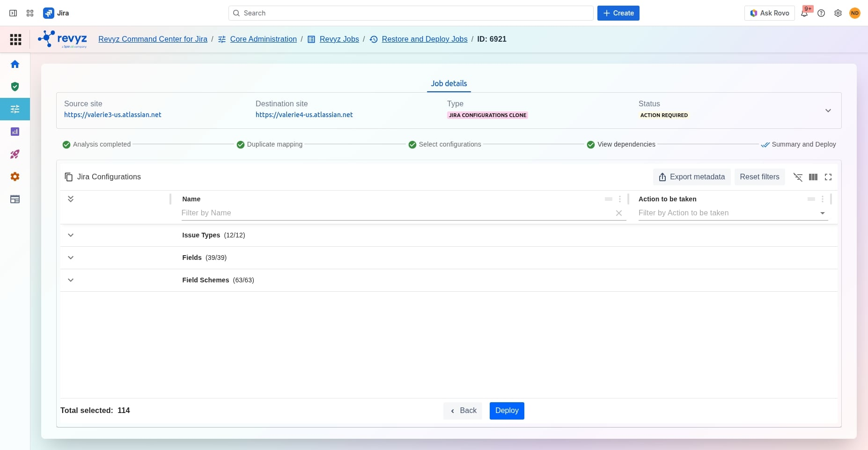Click the ID: 6921 breadcrumb text
868x450 pixels.
(492, 39)
